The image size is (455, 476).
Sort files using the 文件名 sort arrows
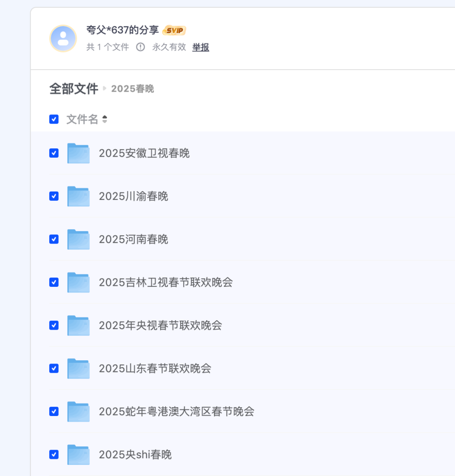pos(105,119)
